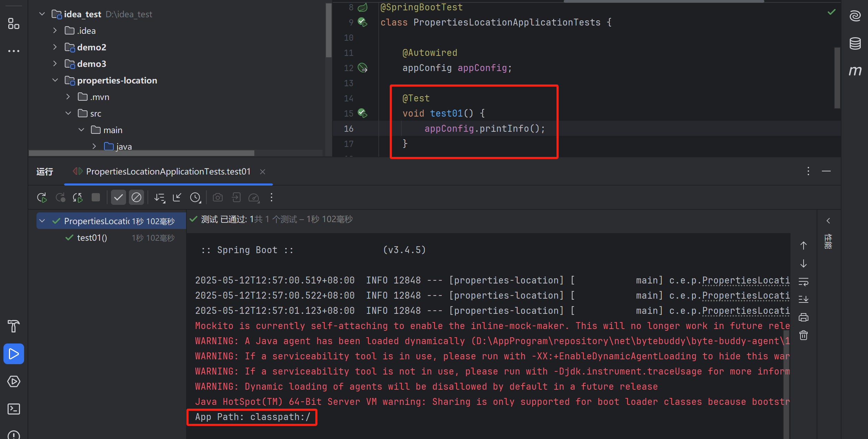Open test history clock icon
868x439 pixels.
click(x=195, y=198)
